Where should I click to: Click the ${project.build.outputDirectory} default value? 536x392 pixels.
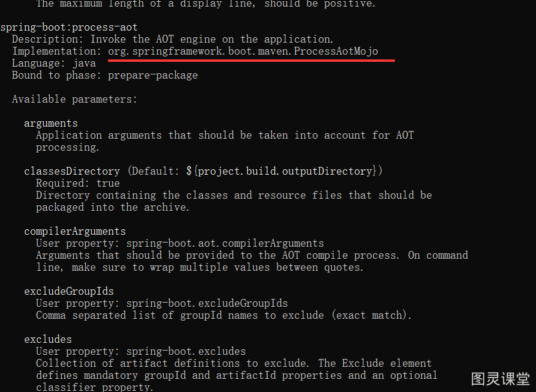[x=281, y=171]
